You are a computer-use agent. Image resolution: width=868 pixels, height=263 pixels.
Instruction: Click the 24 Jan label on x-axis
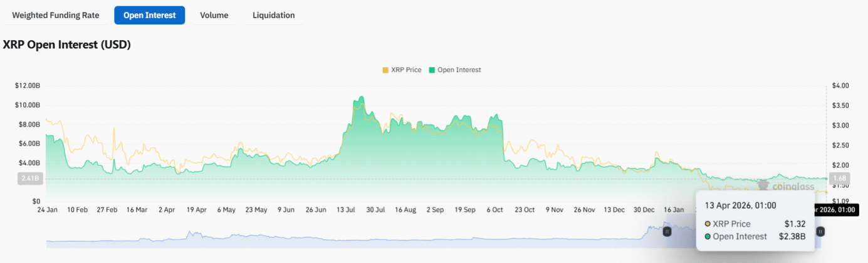[x=48, y=210]
